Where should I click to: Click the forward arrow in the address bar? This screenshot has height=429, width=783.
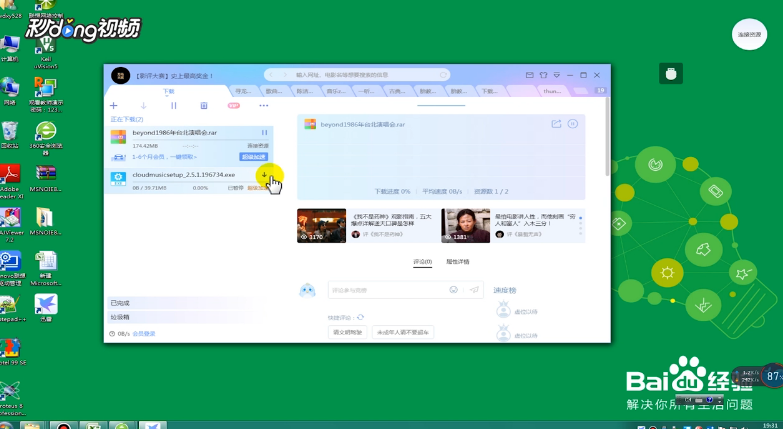285,75
